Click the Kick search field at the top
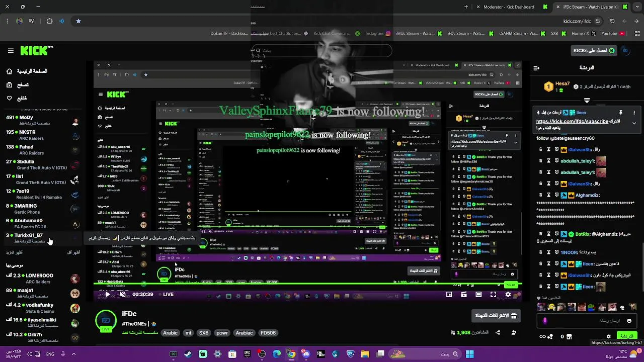 pos(322,50)
